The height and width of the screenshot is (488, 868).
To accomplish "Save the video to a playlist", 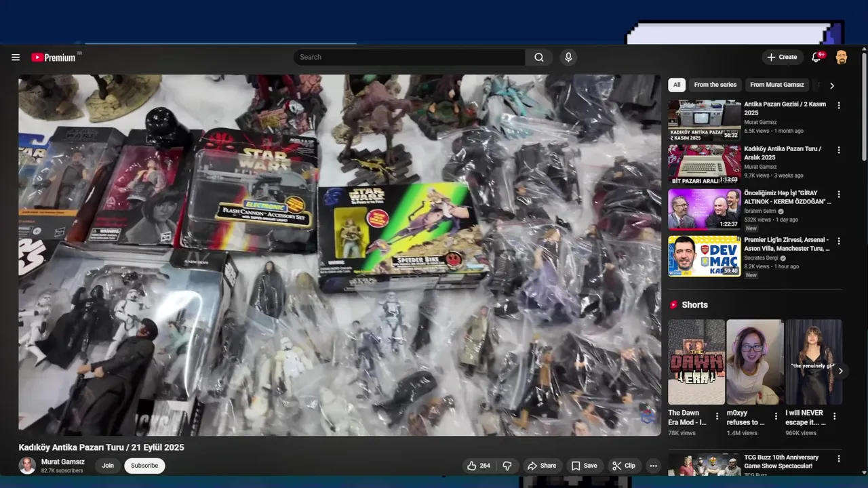I will pos(584,466).
